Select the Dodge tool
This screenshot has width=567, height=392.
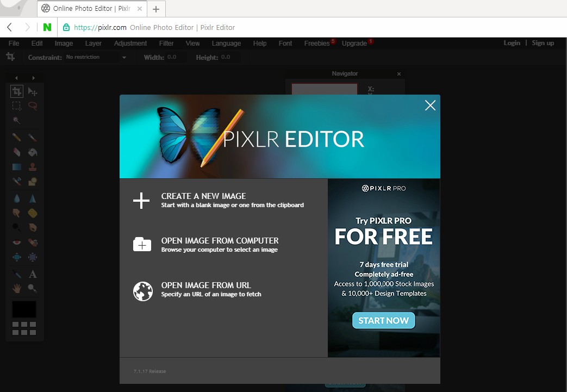coord(17,227)
